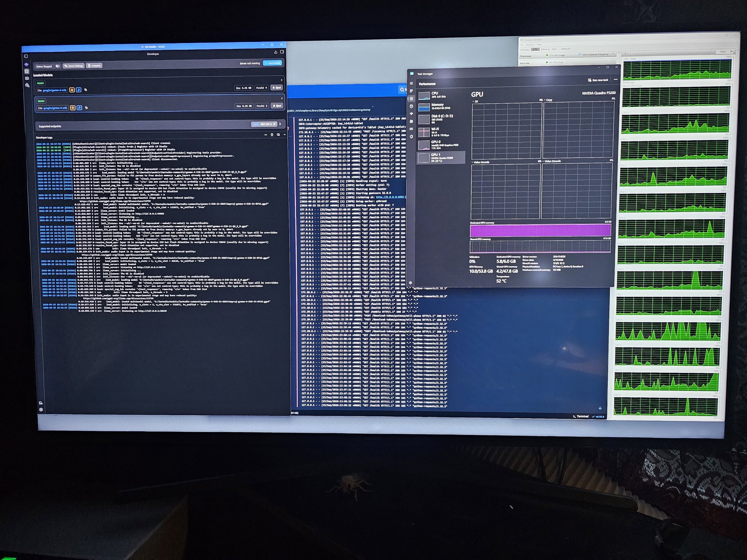Eject the google/gemma-4-e2b model
Screen dimensions: 747x560
click(276, 87)
